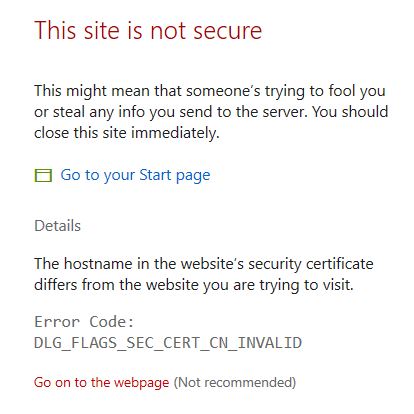Click the line starting This might mean that

point(210,91)
